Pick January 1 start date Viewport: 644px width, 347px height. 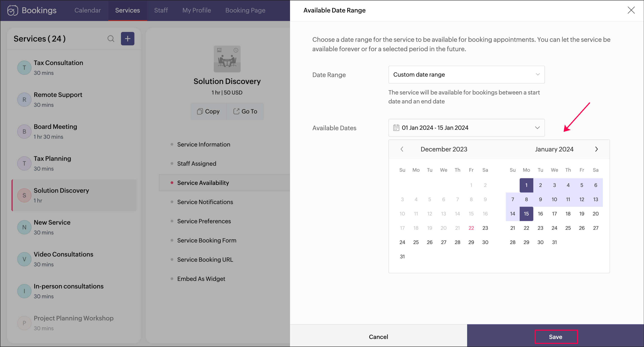526,185
